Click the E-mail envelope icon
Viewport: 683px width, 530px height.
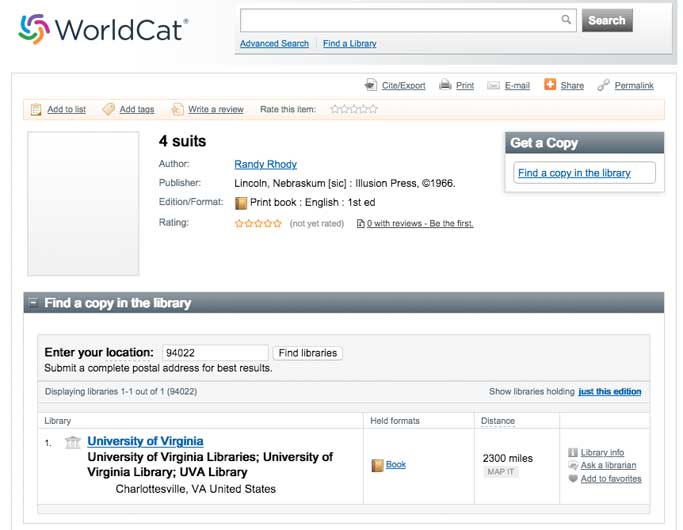click(493, 85)
